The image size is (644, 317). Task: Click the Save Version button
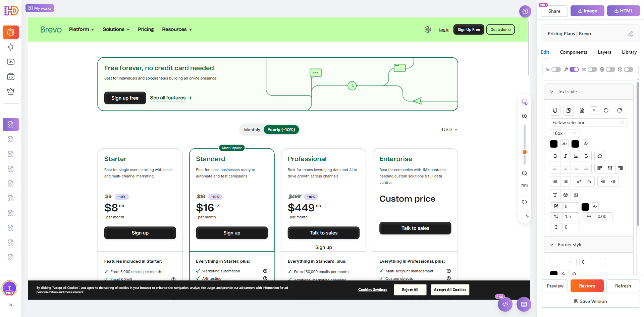tap(590, 301)
